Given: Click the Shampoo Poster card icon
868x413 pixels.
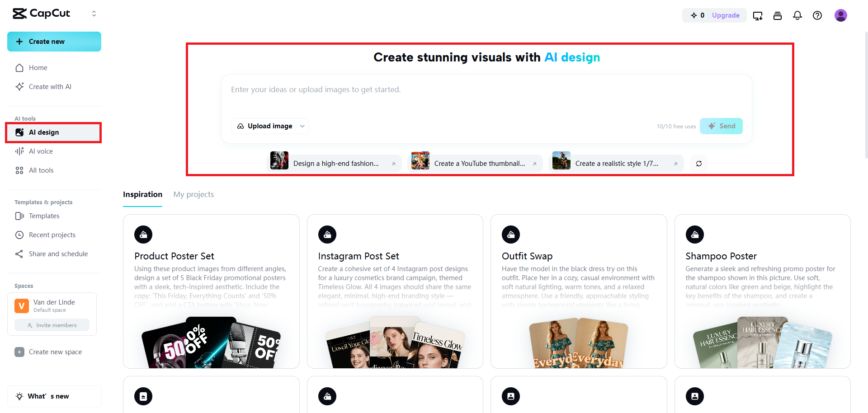Looking at the screenshot, I should (x=694, y=235).
